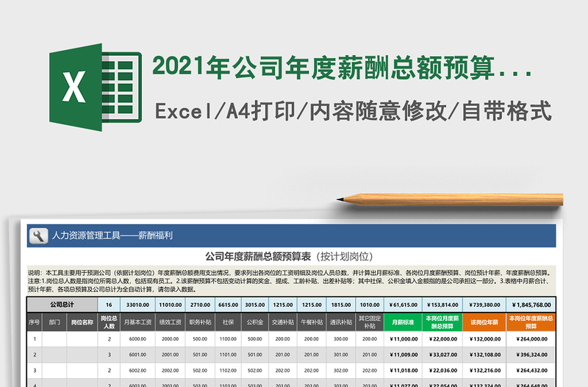Click the wrench tool icon in blue banner

[x=38, y=235]
